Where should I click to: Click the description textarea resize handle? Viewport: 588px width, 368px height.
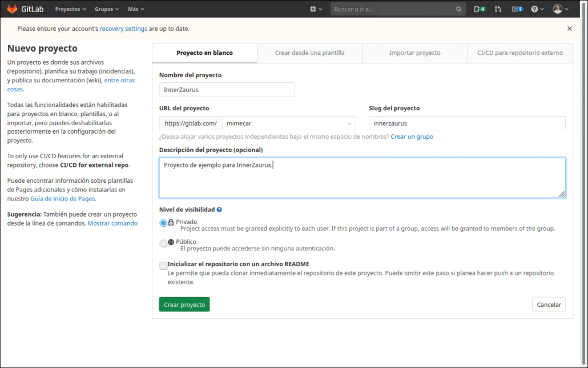pos(561,194)
